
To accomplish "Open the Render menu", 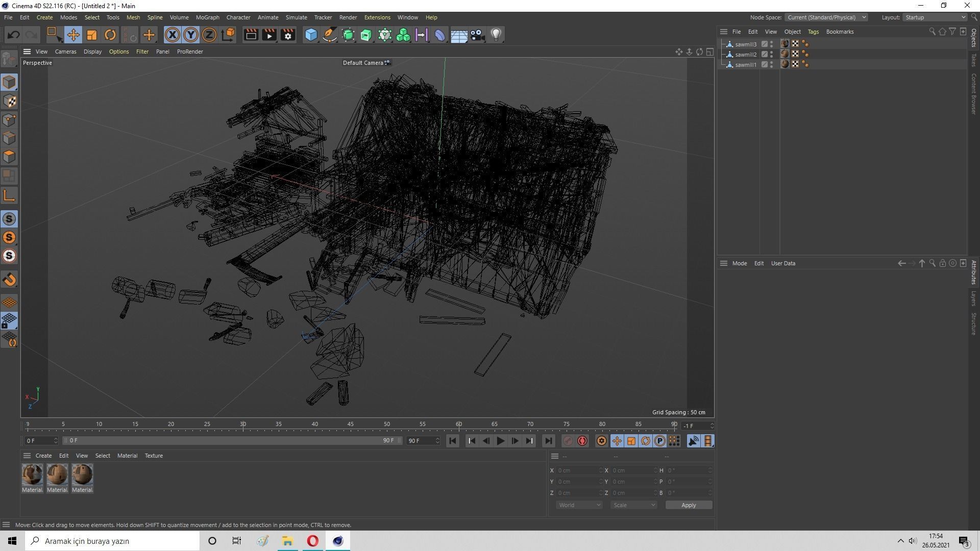I will tap(348, 17).
